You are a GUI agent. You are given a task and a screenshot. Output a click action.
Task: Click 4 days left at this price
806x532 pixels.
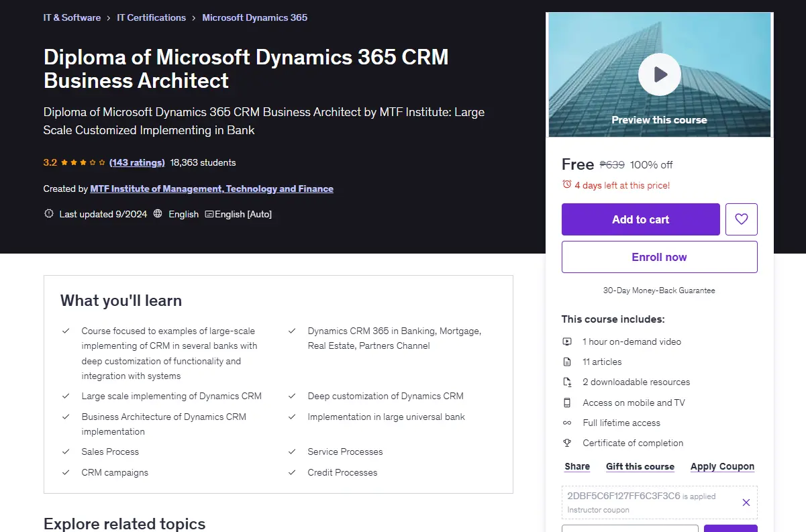(622, 185)
